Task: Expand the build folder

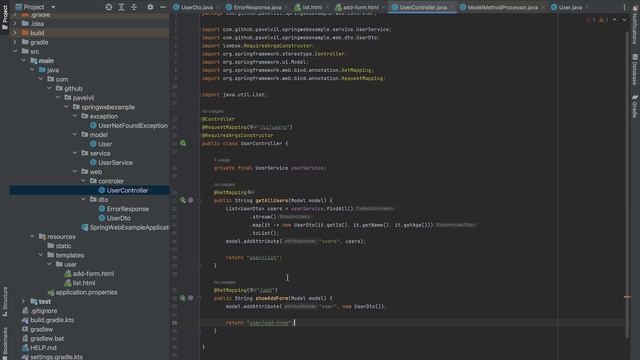Action: (15, 33)
